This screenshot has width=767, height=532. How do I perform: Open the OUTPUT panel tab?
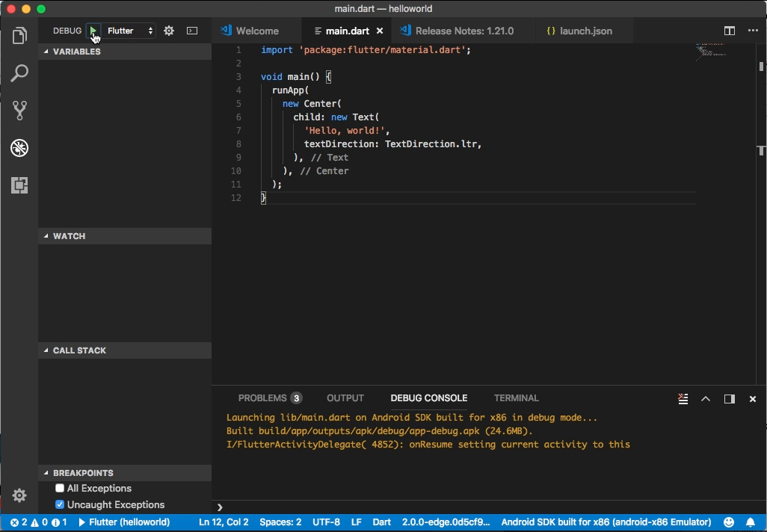pyautogui.click(x=345, y=398)
